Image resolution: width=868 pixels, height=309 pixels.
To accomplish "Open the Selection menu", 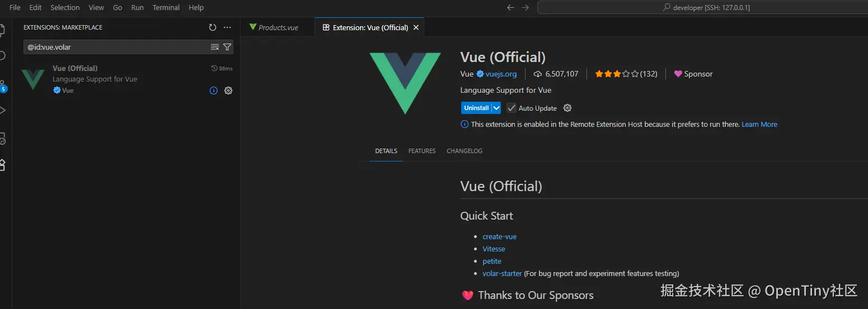I will pos(65,8).
